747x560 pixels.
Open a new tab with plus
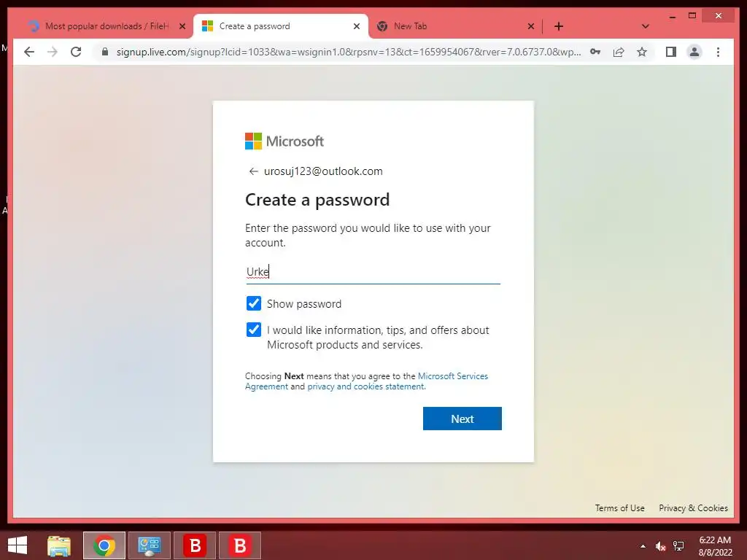(x=559, y=26)
